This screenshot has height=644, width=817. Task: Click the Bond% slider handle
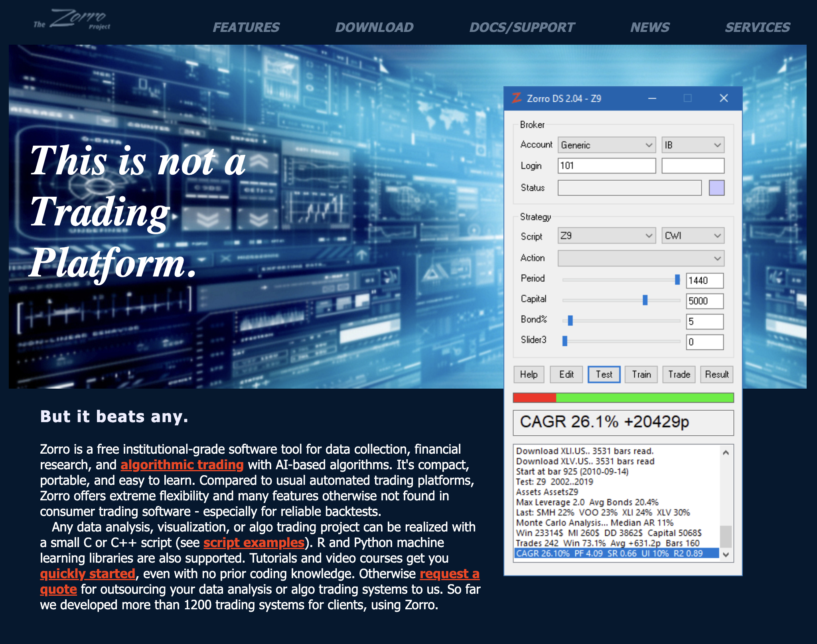(570, 320)
